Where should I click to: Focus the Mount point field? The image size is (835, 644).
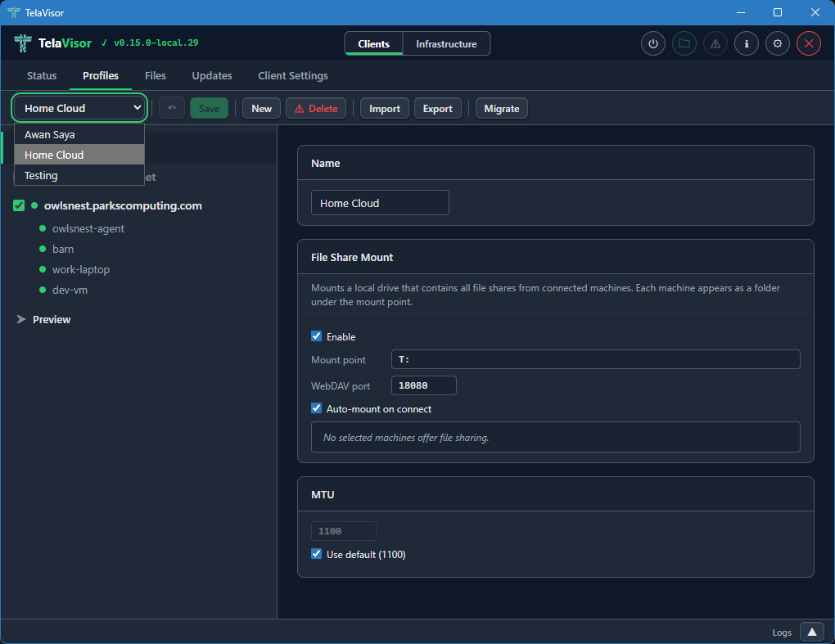(x=595, y=359)
